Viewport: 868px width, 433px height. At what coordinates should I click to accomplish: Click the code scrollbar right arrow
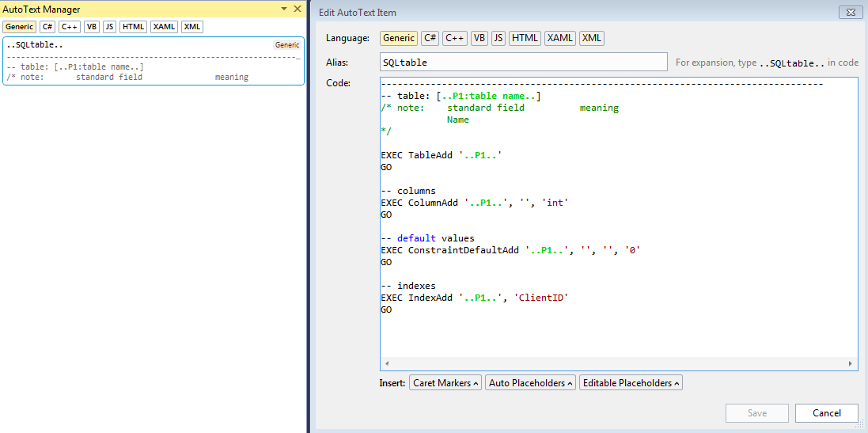(x=850, y=364)
